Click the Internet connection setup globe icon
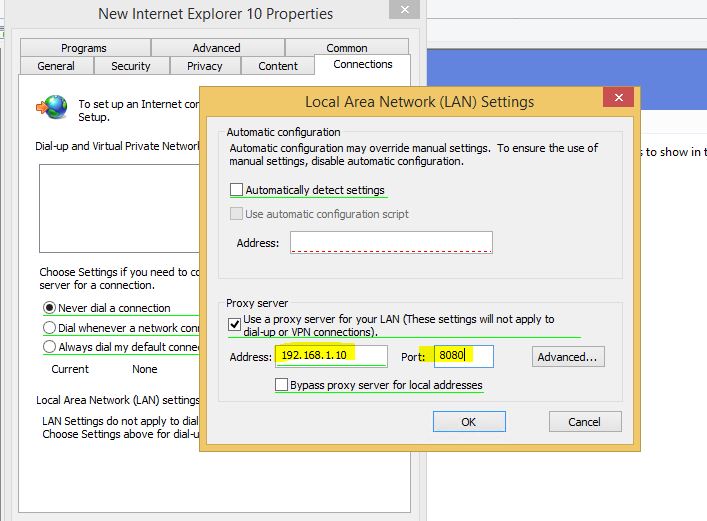The width and height of the screenshot is (707, 521). pos(52,107)
